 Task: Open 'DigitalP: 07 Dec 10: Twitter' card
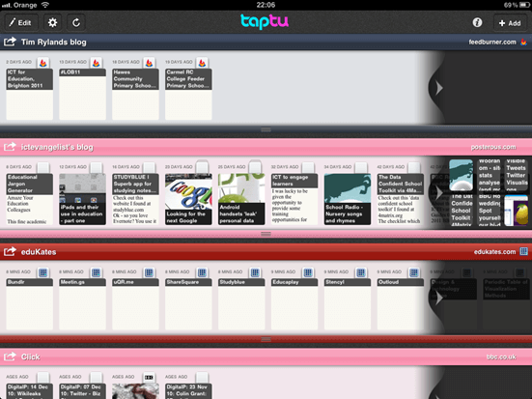point(82,391)
